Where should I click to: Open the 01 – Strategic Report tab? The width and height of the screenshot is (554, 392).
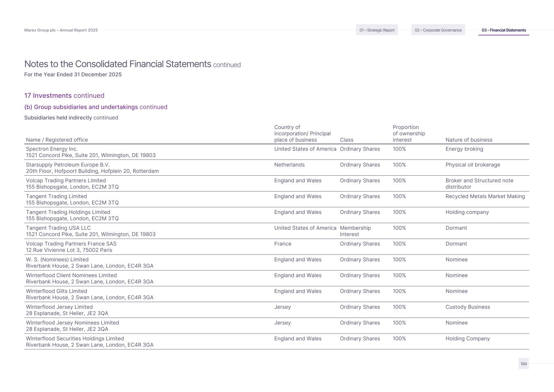coord(377,30)
